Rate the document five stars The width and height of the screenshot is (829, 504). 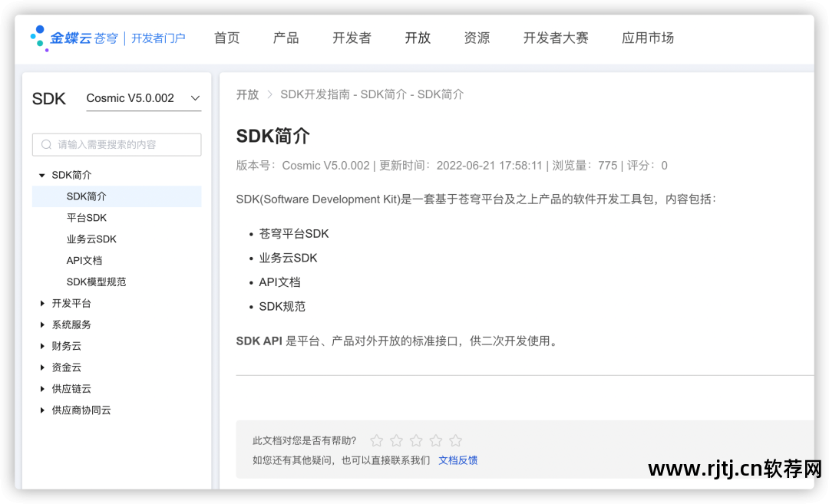click(x=456, y=440)
